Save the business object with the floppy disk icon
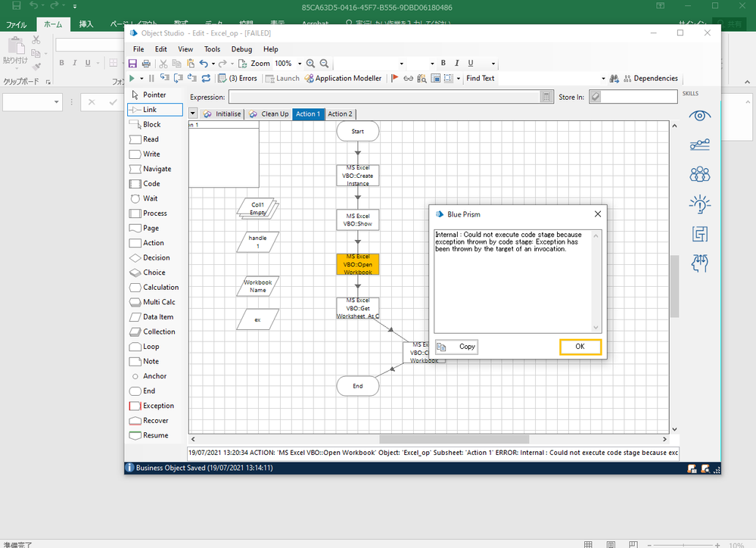 [132, 64]
